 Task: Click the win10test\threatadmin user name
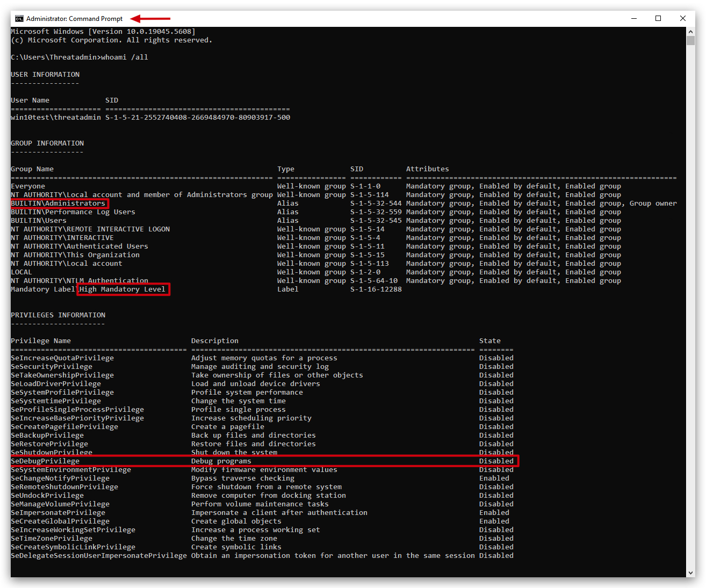pyautogui.click(x=56, y=118)
